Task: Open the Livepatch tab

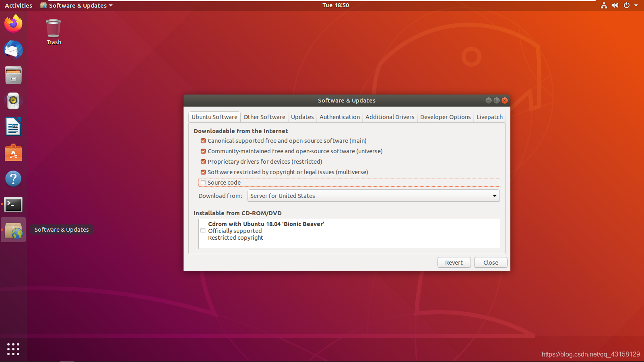Action: tap(489, 117)
